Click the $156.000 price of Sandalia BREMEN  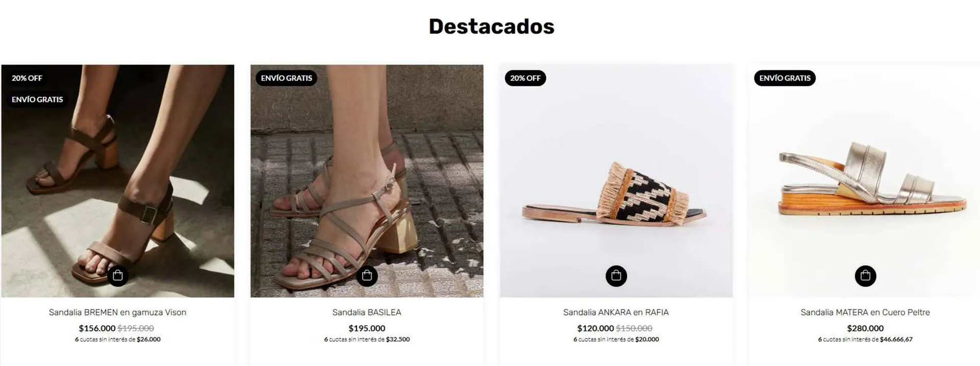click(97, 328)
